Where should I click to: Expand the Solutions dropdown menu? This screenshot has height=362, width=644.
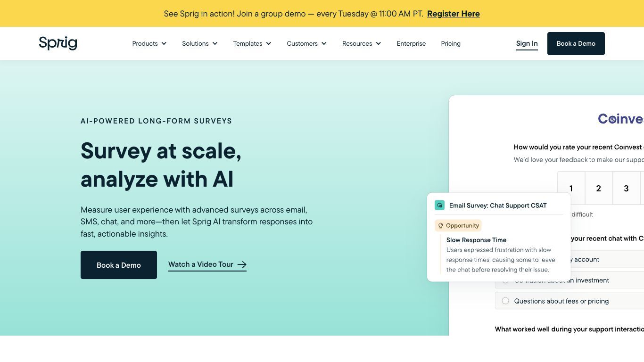coord(200,43)
